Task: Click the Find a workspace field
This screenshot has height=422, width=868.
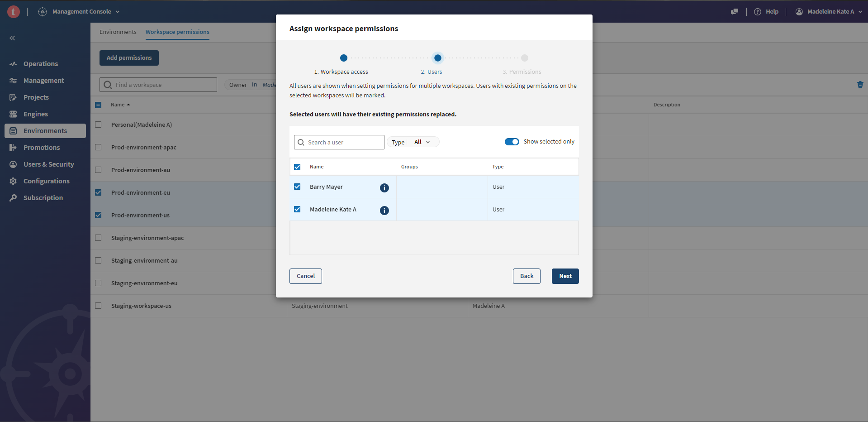Action: point(158,85)
